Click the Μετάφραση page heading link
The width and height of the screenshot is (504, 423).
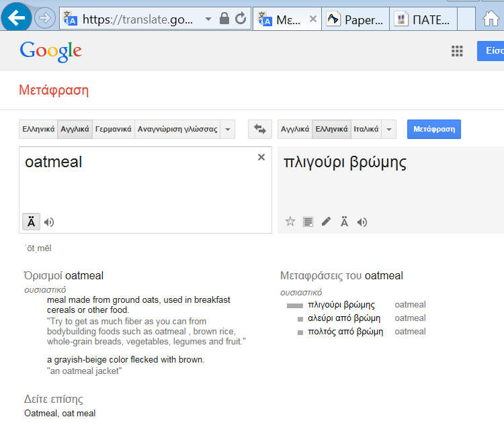coord(54,90)
